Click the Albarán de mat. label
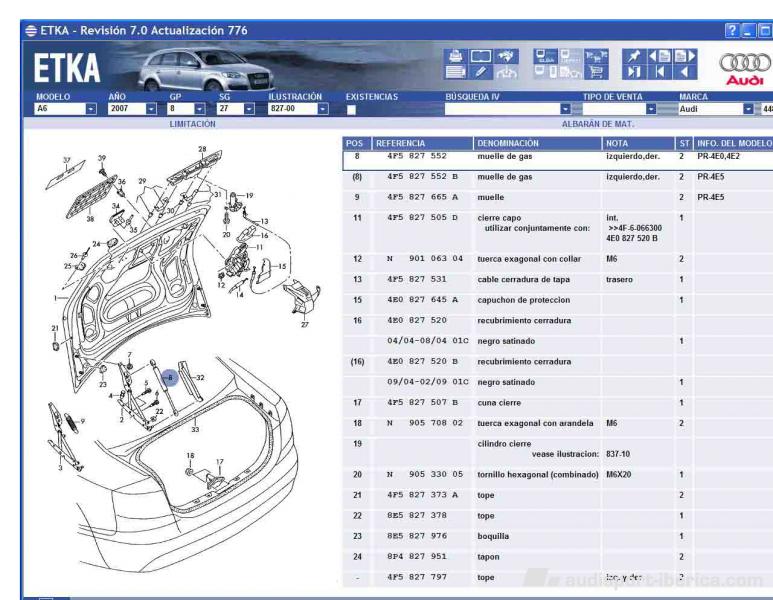This screenshot has height=600, width=773. coord(597,124)
